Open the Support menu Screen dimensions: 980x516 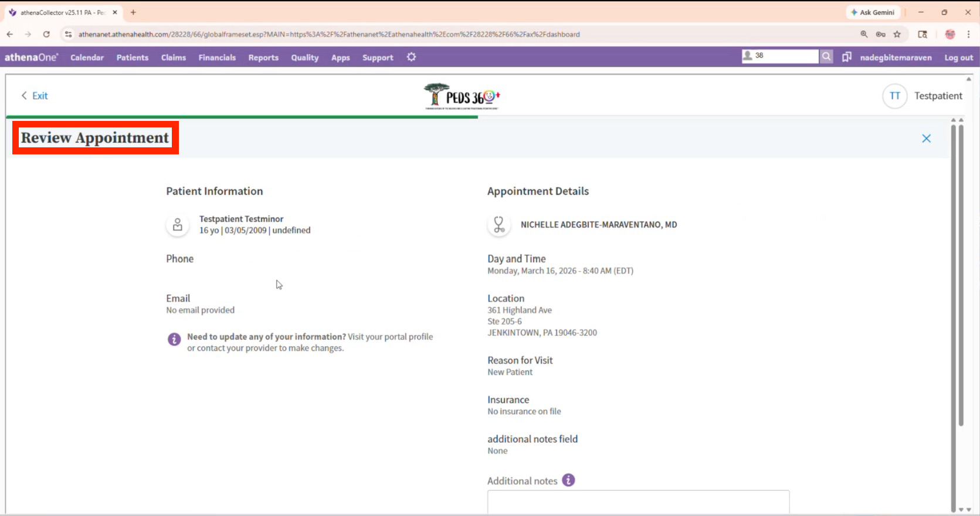[x=378, y=58]
